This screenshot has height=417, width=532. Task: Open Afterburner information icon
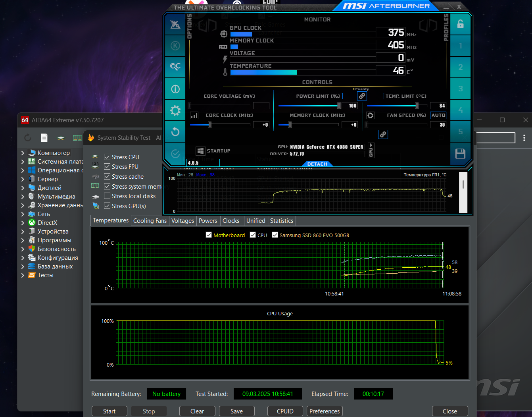point(175,89)
